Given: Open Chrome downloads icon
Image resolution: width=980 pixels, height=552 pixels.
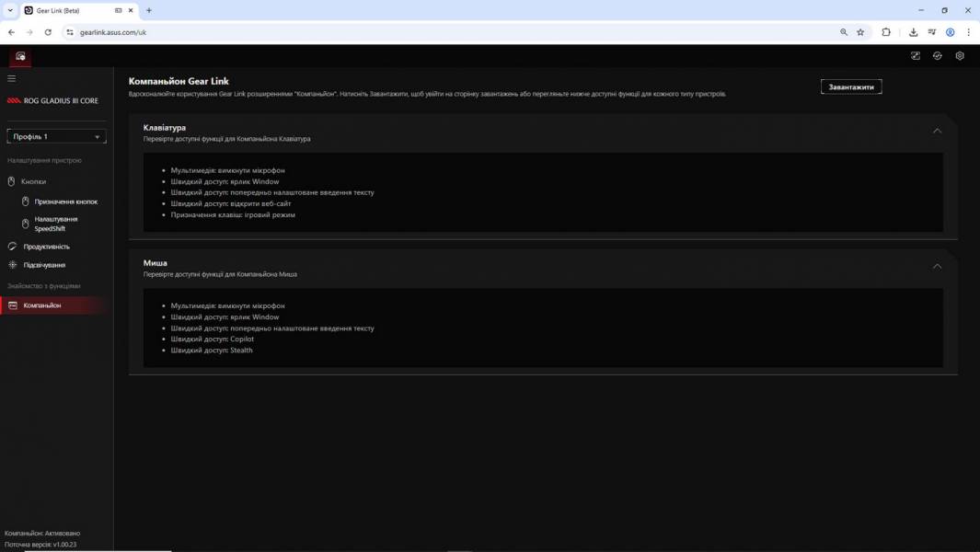Looking at the screenshot, I should [913, 32].
